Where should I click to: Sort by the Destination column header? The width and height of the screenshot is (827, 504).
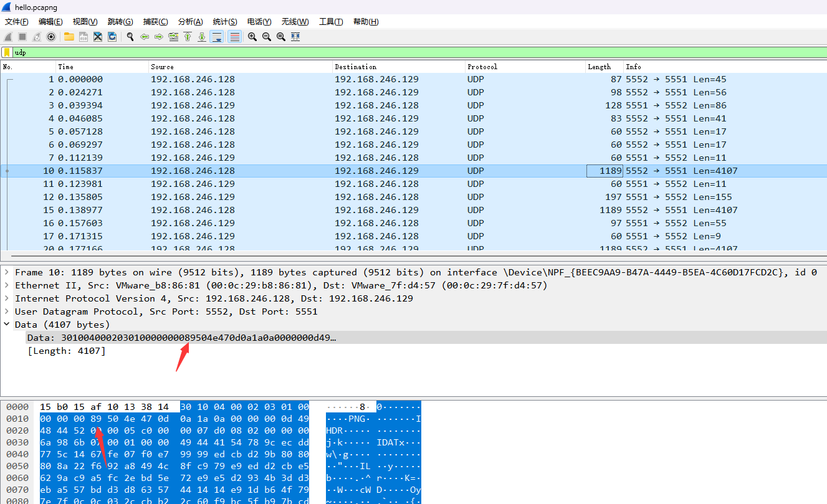click(x=399, y=67)
